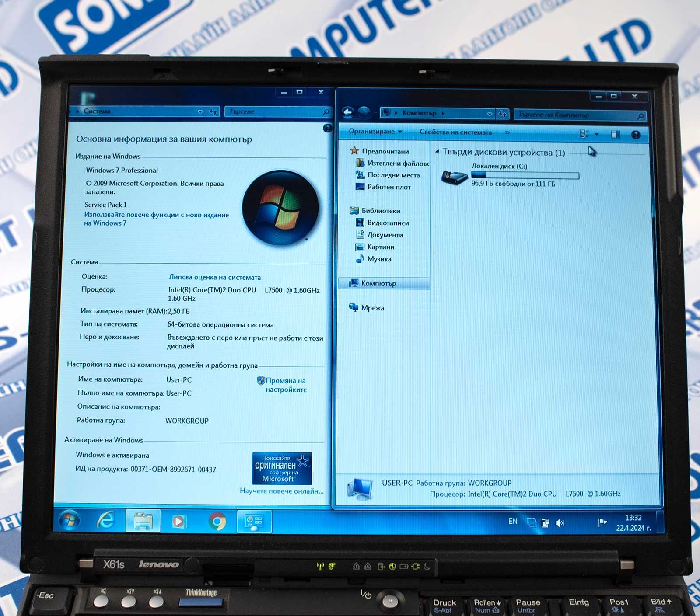
Task: Open the view options dropdown arrow
Action: pos(597,134)
